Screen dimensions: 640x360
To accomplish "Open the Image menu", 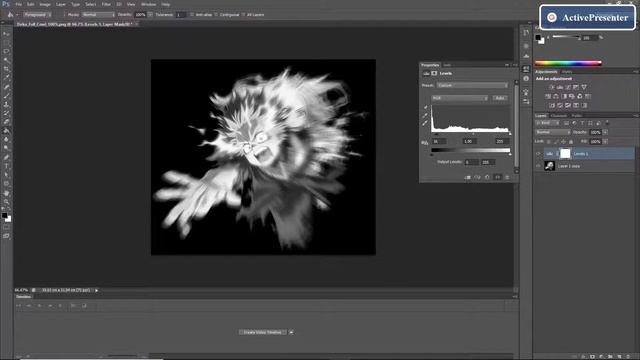I will pos(45,4).
